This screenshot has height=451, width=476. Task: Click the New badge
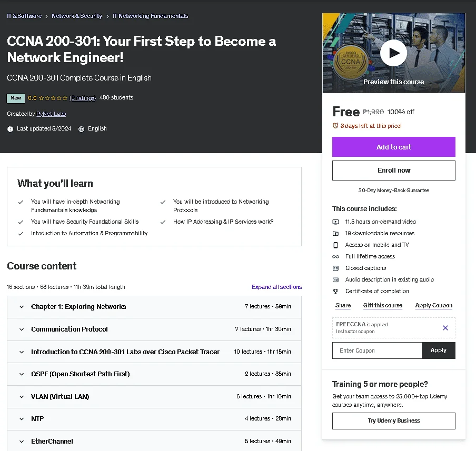[16, 98]
